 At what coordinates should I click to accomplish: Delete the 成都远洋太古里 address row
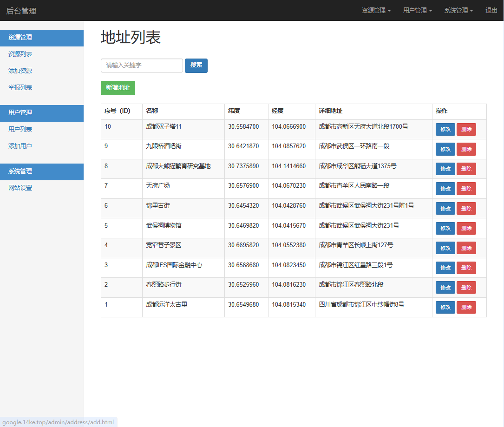point(466,307)
